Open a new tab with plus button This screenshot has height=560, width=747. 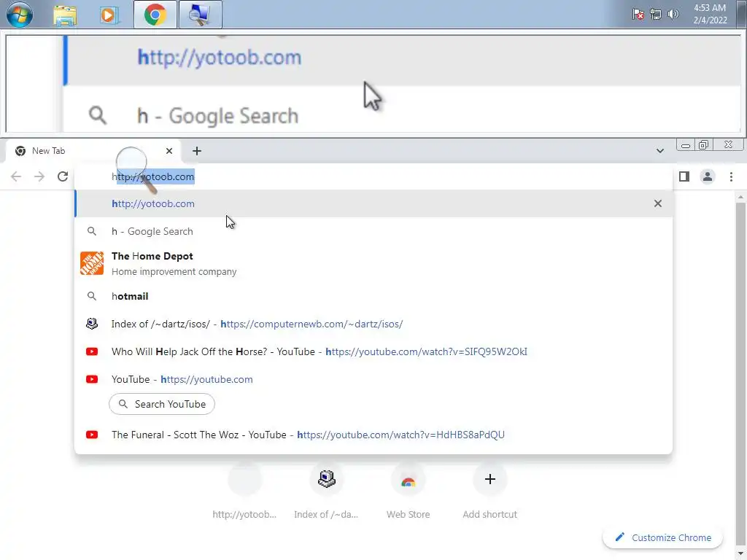[197, 151]
